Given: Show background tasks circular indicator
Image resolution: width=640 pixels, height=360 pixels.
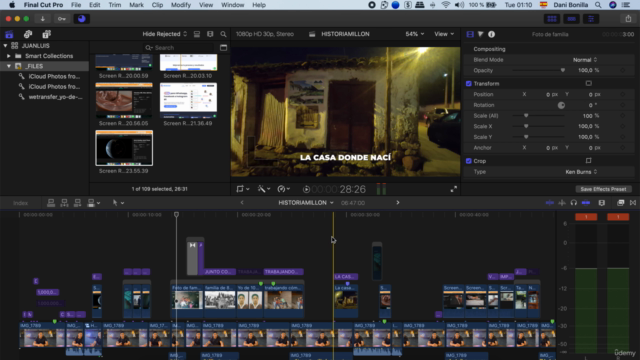Looking at the screenshot, I should (x=82, y=19).
